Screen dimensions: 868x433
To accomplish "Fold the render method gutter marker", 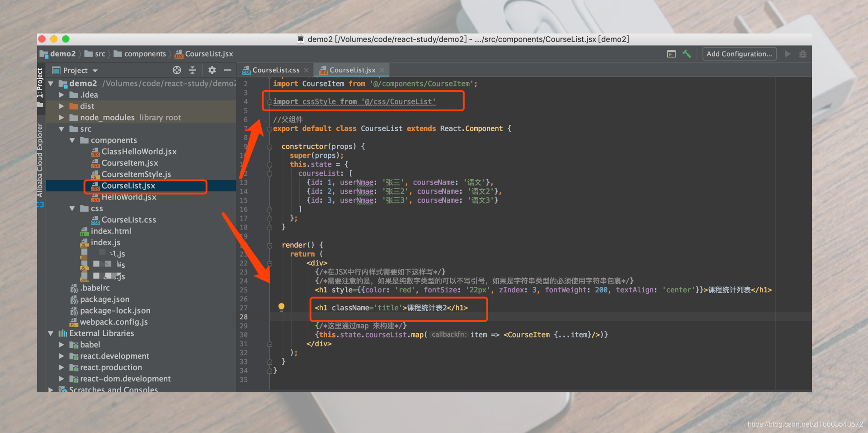I will pos(269,245).
